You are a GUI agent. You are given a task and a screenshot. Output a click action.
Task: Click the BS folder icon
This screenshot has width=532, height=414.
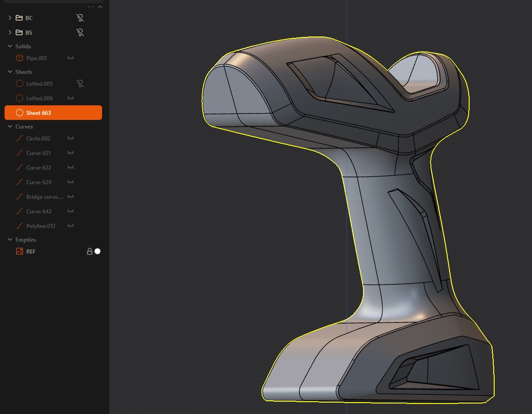pyautogui.click(x=20, y=32)
